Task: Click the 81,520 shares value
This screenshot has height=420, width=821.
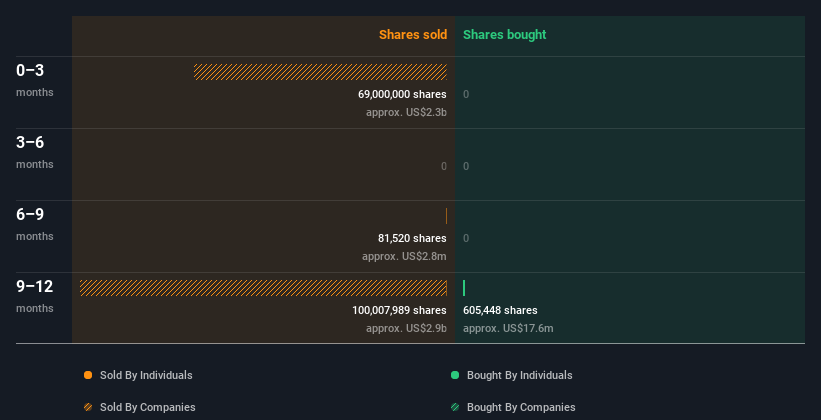Action: (412, 238)
